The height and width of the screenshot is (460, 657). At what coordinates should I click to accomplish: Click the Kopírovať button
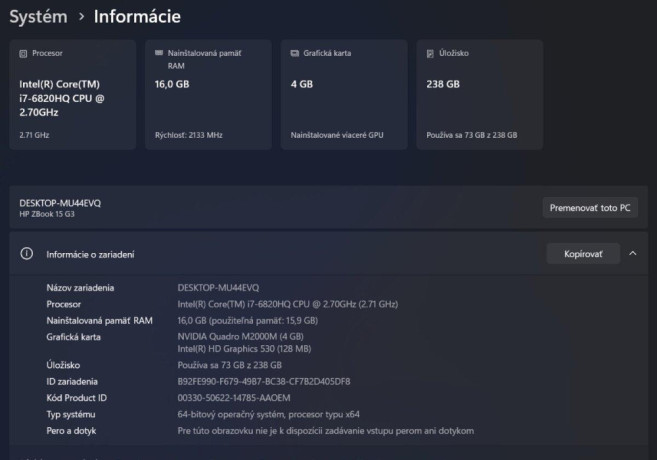pos(583,254)
